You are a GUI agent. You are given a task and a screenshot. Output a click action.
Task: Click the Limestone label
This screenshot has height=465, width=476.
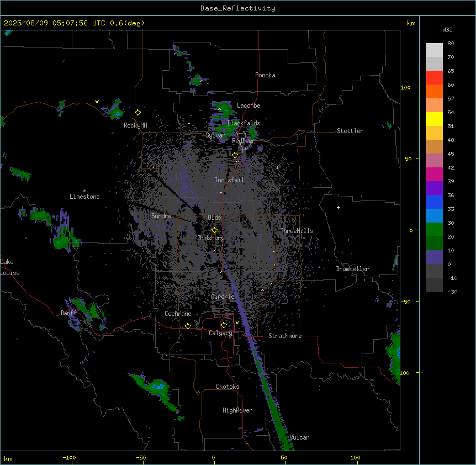click(84, 197)
